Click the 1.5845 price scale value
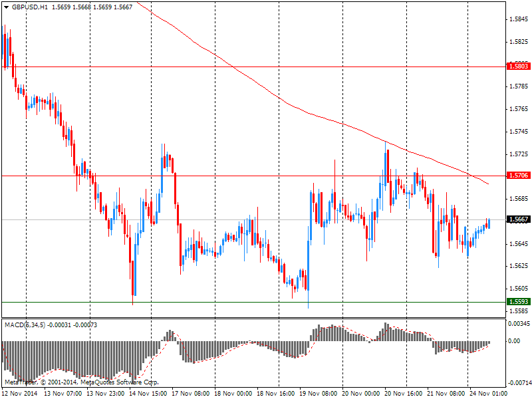532x399 pixels. [x=519, y=19]
